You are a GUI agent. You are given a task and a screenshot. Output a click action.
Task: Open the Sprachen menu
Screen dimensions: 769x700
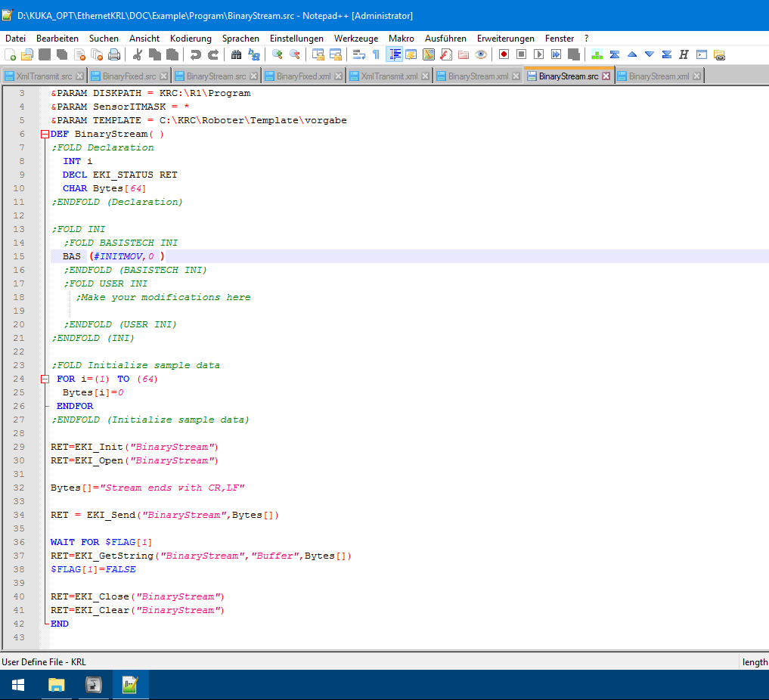[x=240, y=39]
